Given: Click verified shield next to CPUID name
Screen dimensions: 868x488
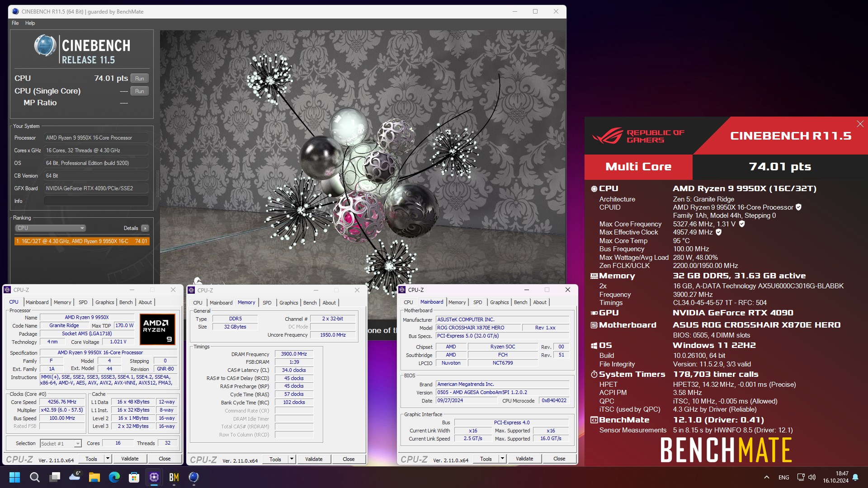Looking at the screenshot, I should (x=798, y=207).
